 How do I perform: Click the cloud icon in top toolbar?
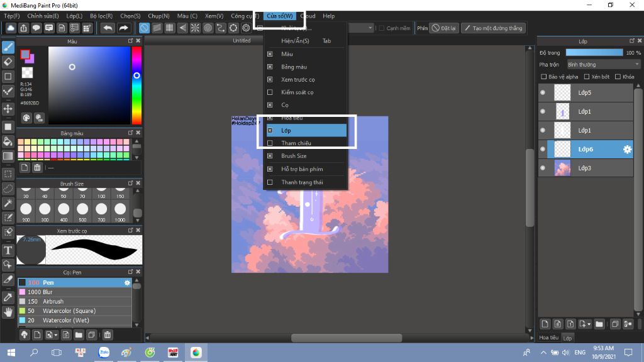(x=11, y=28)
